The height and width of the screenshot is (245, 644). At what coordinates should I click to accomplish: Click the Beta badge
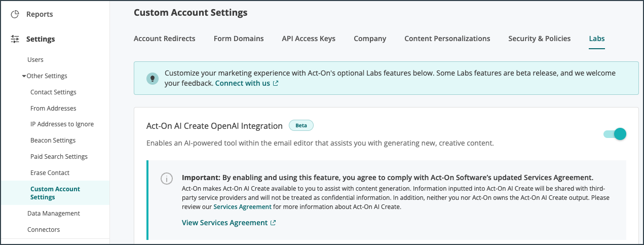pyautogui.click(x=301, y=125)
